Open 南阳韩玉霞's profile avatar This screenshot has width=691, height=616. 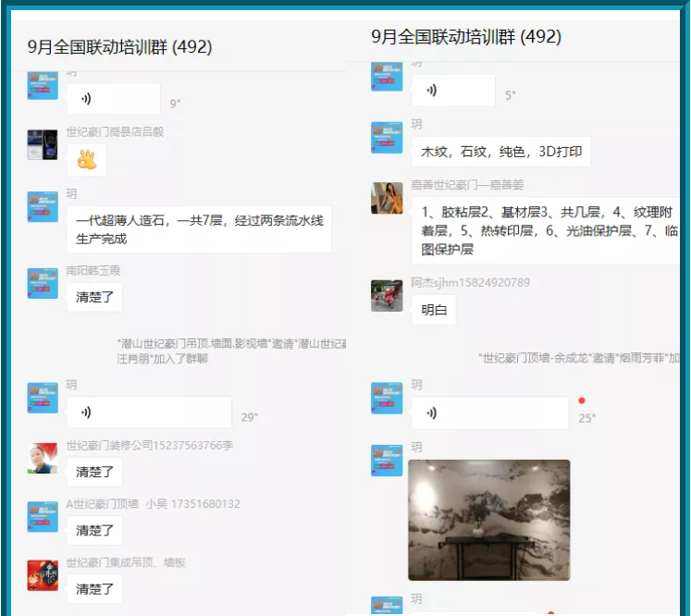[43, 284]
